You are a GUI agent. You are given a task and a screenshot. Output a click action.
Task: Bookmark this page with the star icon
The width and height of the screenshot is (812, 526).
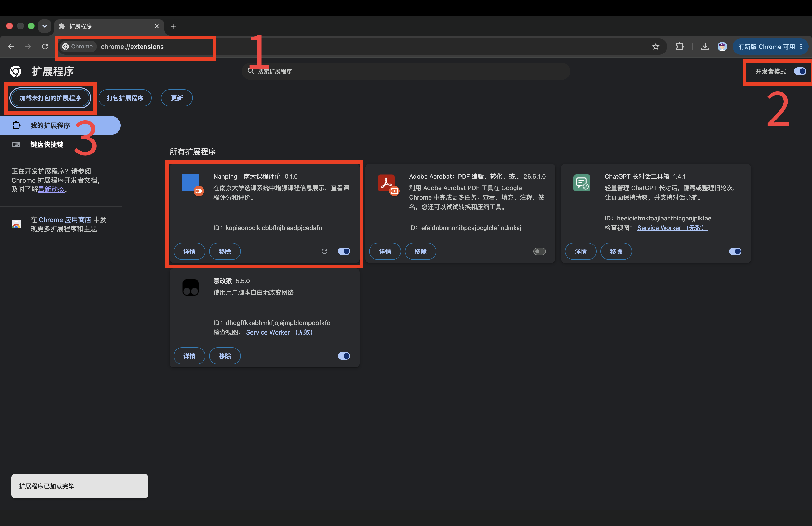coord(655,46)
